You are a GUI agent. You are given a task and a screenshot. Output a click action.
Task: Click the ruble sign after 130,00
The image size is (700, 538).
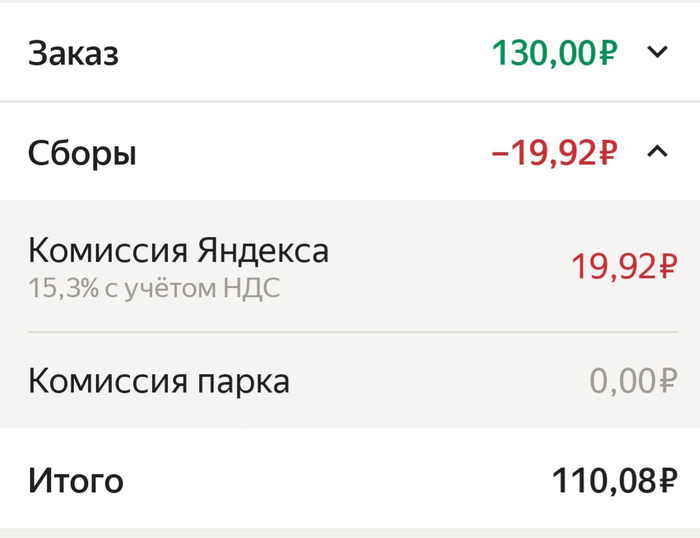pyautogui.click(x=607, y=53)
